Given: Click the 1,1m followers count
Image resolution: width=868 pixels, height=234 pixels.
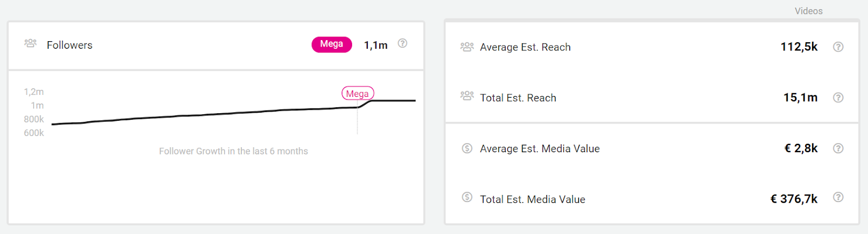Looking at the screenshot, I should 375,45.
